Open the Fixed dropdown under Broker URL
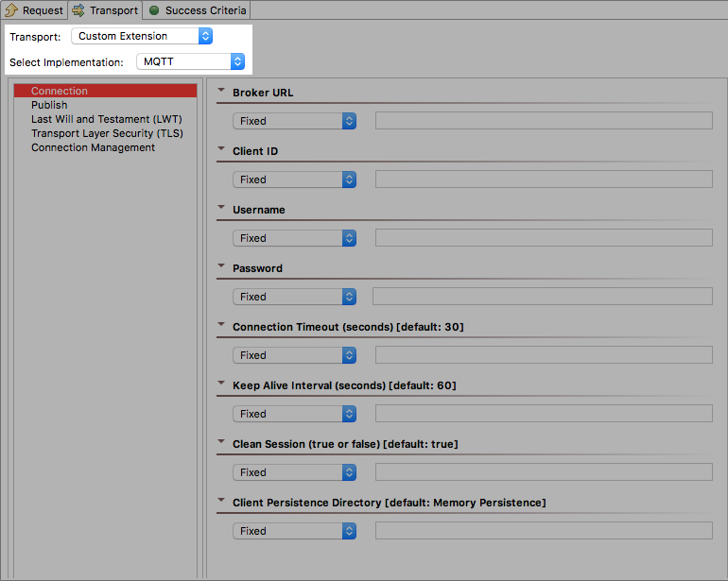728x581 pixels. [x=294, y=121]
